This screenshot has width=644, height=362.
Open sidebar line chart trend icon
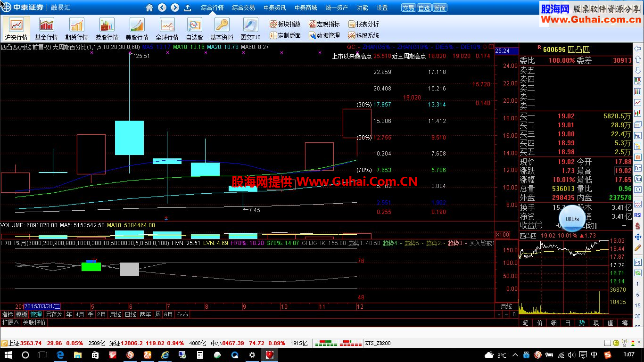tap(638, 102)
